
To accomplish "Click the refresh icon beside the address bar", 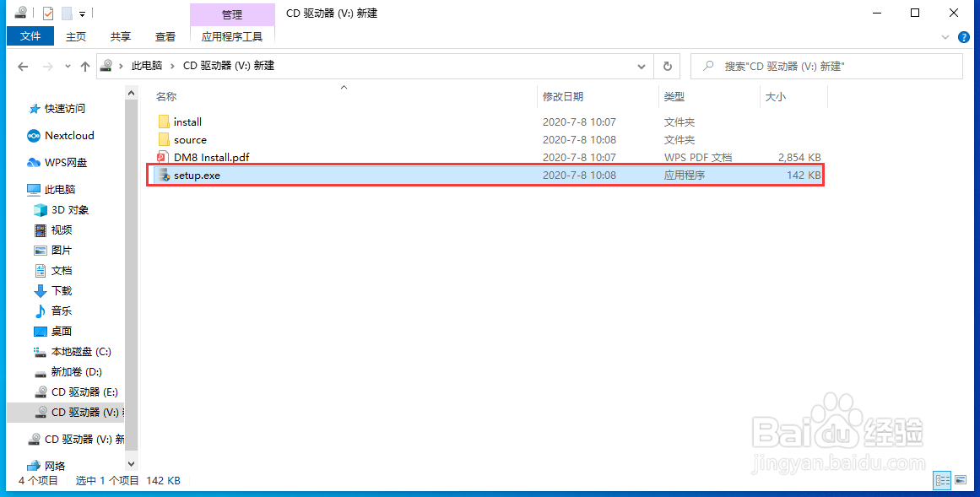I will click(x=666, y=66).
